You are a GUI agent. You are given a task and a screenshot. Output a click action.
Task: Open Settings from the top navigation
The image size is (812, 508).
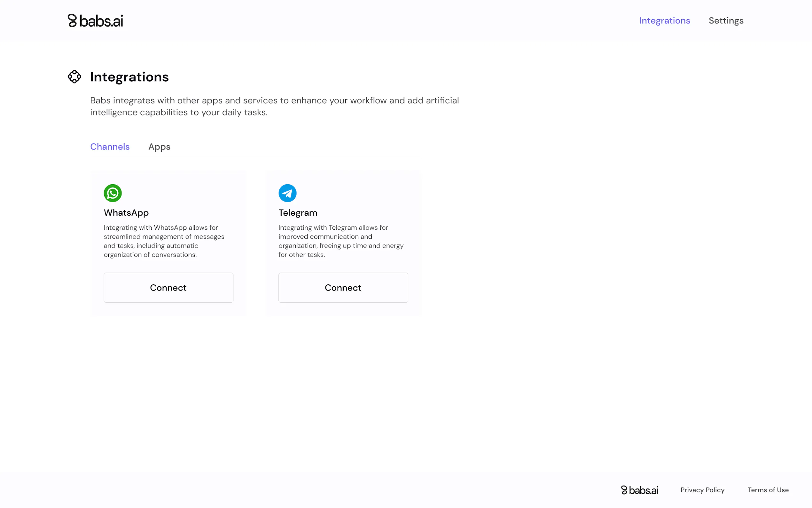(726, 21)
